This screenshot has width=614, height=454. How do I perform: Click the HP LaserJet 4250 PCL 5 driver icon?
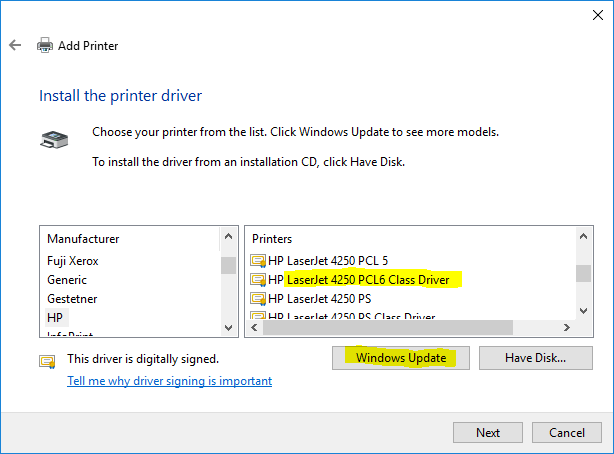coord(258,261)
